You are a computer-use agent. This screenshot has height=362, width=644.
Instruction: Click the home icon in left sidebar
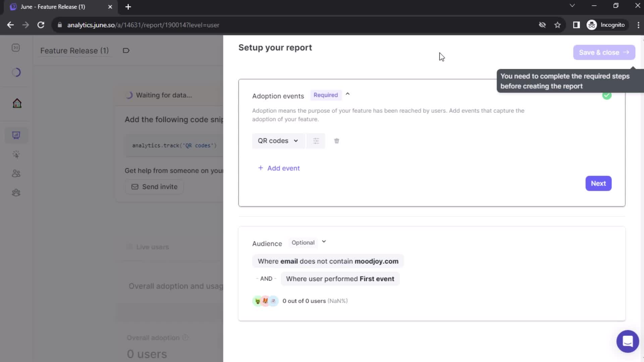click(16, 103)
